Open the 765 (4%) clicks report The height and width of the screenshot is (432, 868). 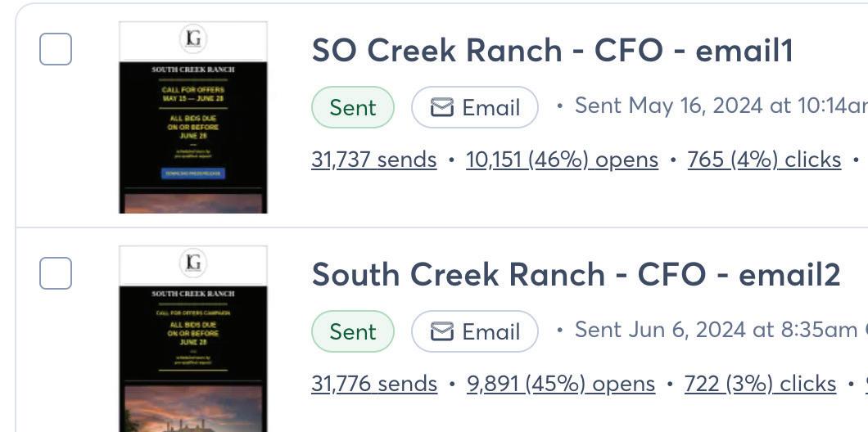click(764, 160)
